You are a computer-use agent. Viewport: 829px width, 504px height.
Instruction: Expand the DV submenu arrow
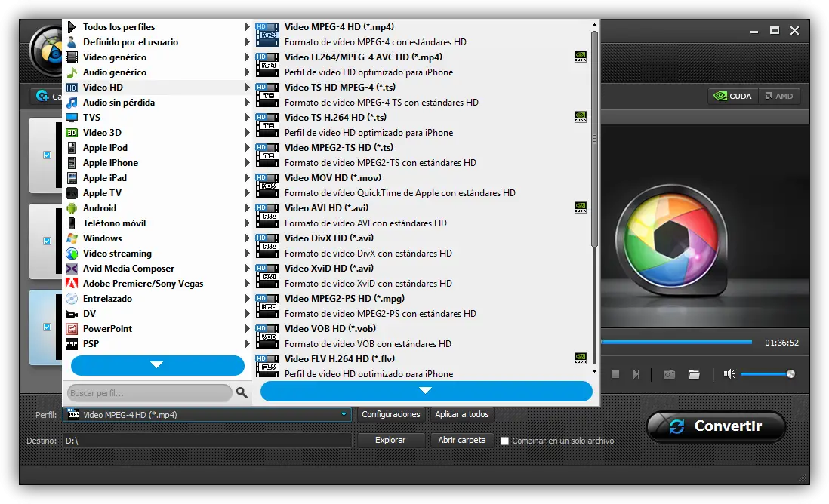pos(247,314)
